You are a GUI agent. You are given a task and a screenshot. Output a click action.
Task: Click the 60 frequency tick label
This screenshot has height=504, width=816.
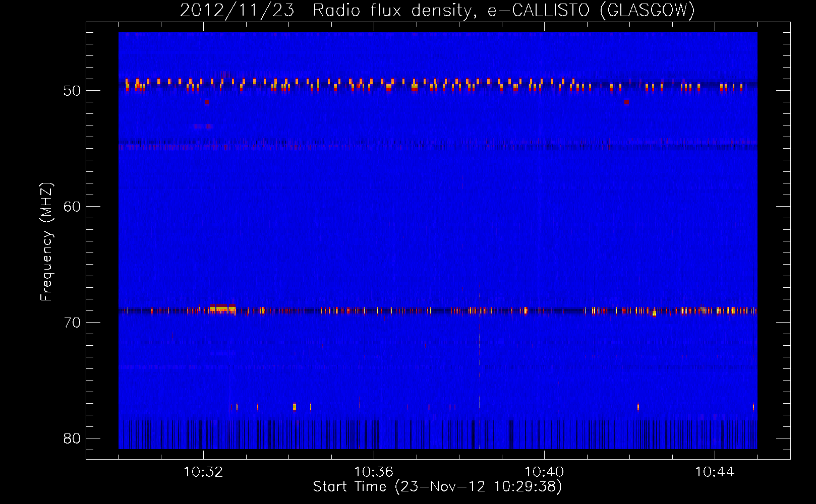point(72,207)
